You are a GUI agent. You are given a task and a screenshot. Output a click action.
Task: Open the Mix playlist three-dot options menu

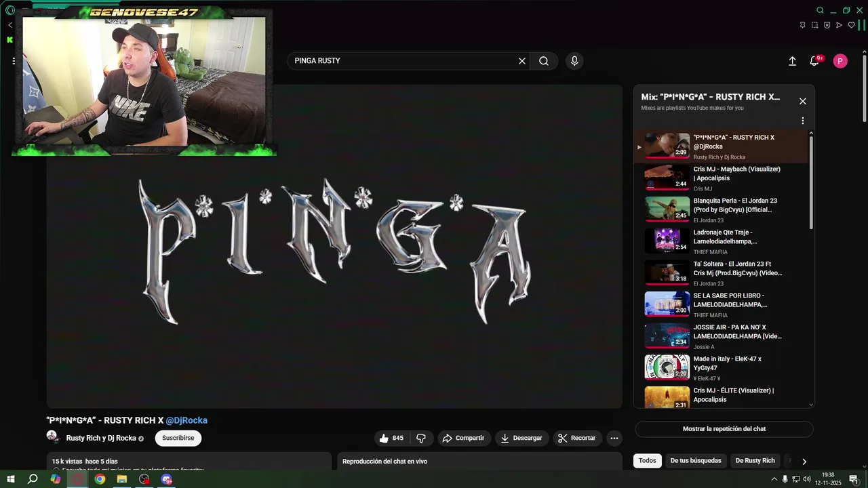803,121
